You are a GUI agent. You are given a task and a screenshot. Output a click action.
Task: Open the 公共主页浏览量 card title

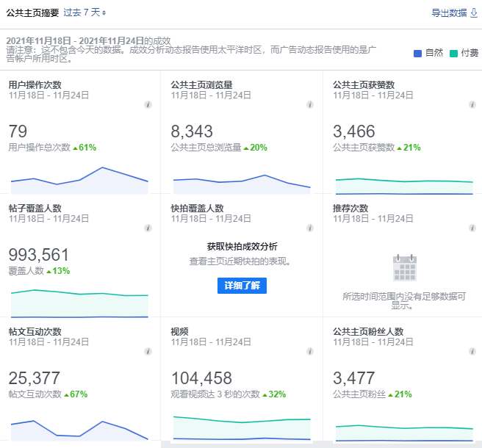pyautogui.click(x=201, y=84)
